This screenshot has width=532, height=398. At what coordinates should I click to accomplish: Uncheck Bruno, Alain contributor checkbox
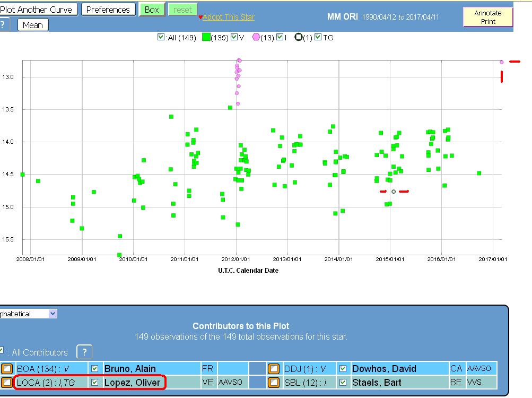[x=95, y=369]
